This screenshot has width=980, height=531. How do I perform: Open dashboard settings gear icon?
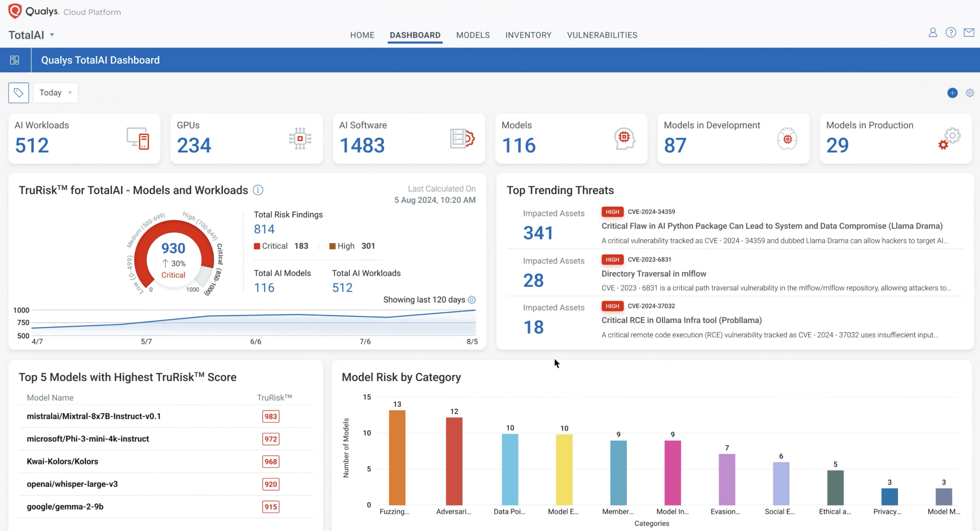970,93
